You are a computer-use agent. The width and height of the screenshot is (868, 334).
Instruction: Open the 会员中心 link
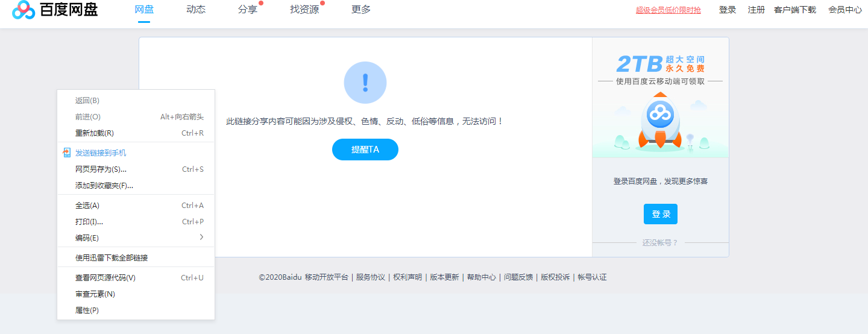(845, 10)
